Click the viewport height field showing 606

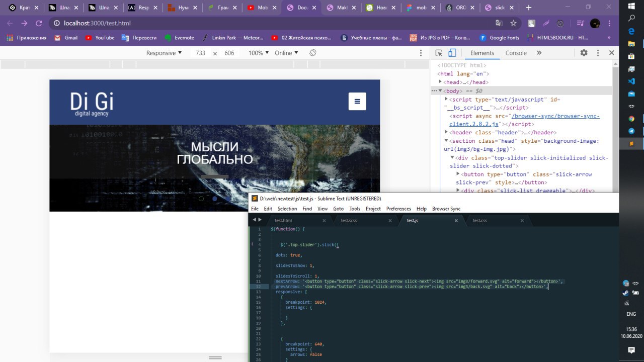click(229, 53)
